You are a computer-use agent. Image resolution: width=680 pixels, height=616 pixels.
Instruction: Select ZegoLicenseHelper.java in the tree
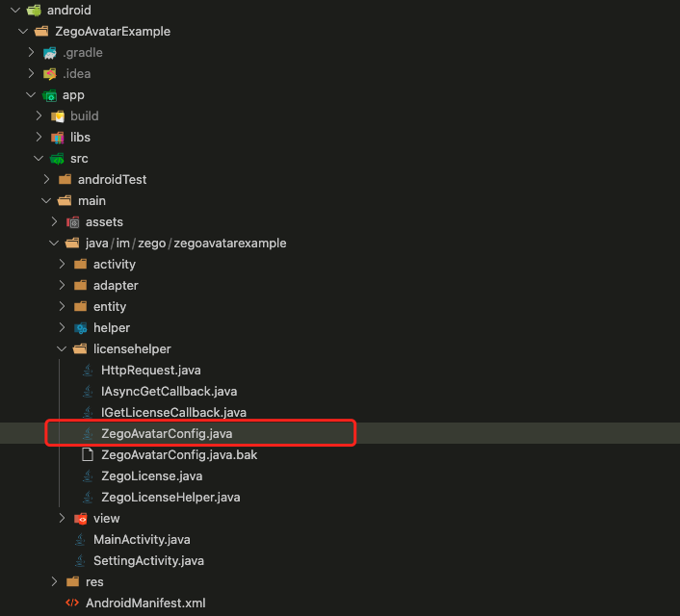pyautogui.click(x=170, y=498)
